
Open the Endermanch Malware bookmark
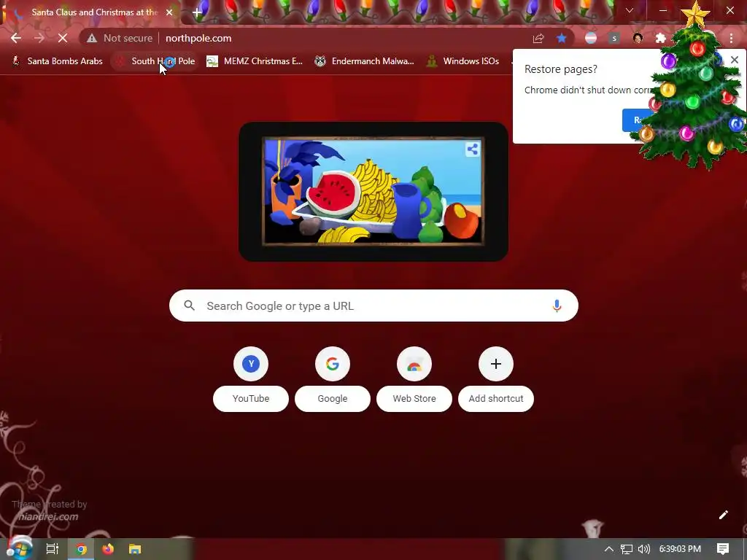point(365,61)
